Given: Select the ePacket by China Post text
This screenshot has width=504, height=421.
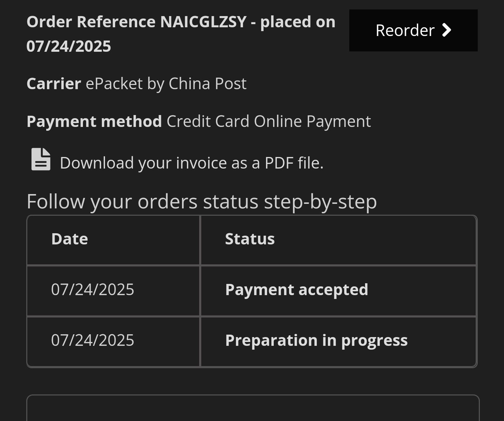Looking at the screenshot, I should [x=166, y=84].
